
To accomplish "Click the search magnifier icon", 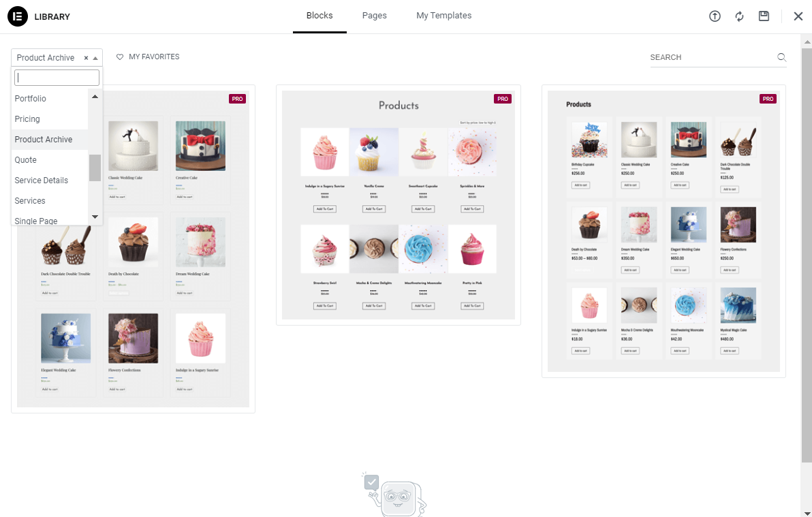I will click(781, 57).
